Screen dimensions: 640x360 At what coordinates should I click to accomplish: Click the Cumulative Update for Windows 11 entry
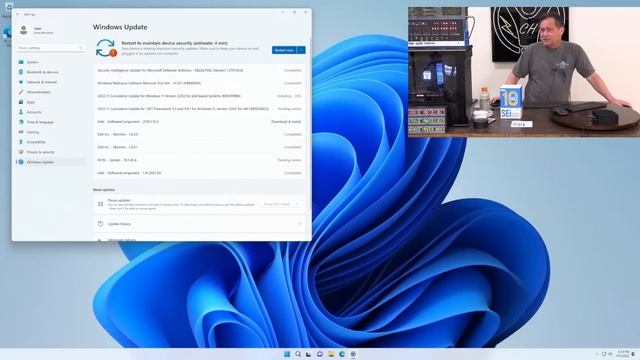click(199, 96)
